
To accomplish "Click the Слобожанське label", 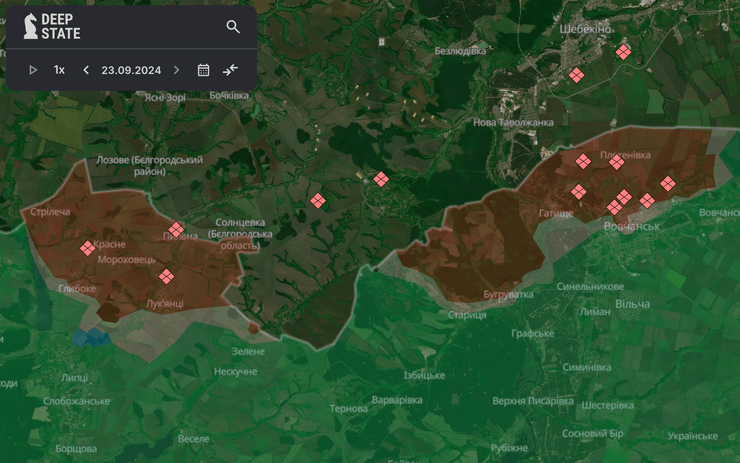I will point(76,401).
